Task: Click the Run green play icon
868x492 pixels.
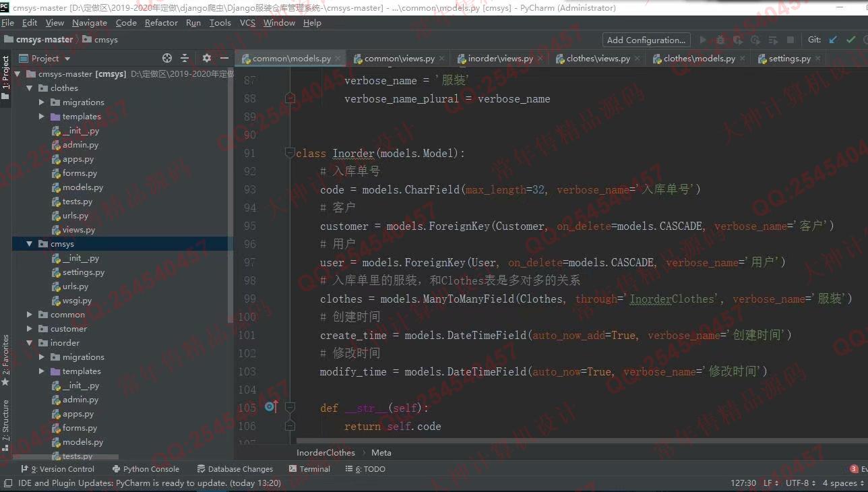Action: point(703,40)
